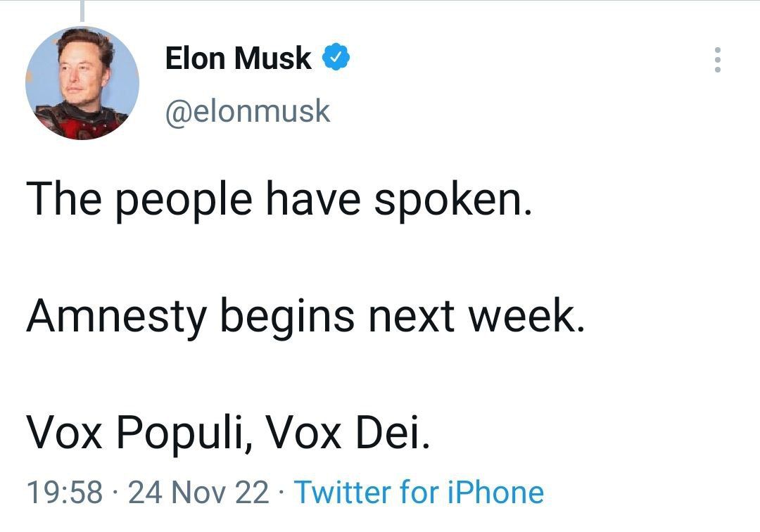The width and height of the screenshot is (760, 532).
Task: Click the word "Amnesty" in the tweet
Action: (x=116, y=317)
